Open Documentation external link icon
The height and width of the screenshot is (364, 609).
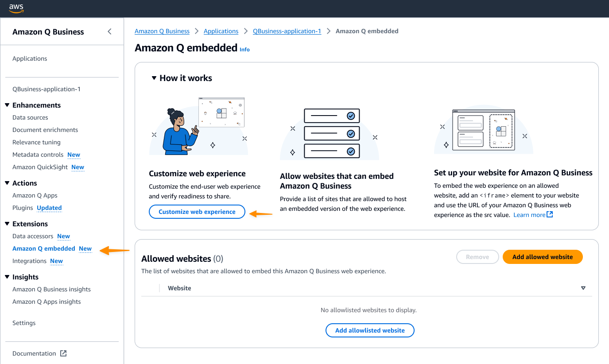pos(63,353)
